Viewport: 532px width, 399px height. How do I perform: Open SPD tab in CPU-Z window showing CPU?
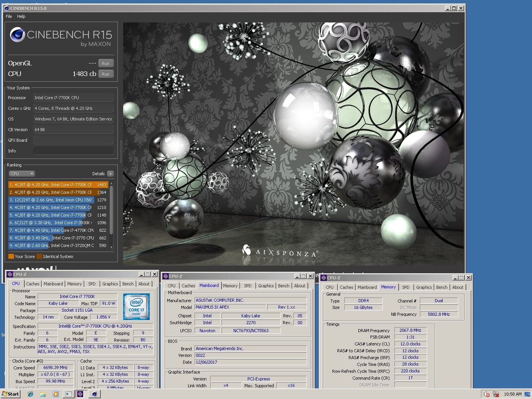pyautogui.click(x=92, y=284)
